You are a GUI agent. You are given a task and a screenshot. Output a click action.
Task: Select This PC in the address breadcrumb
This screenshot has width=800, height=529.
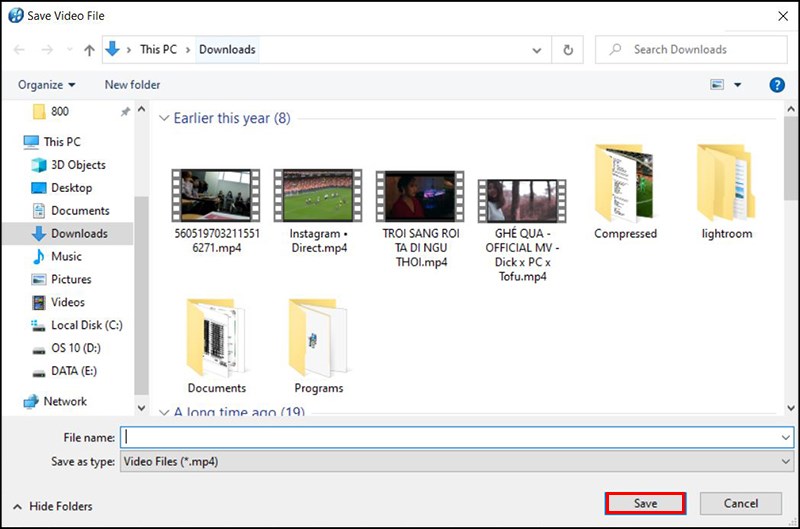(158, 49)
